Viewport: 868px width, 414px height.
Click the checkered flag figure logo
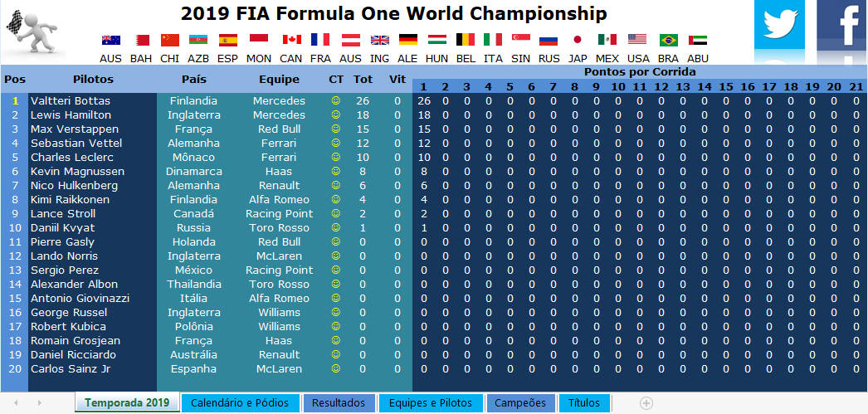coord(33,30)
